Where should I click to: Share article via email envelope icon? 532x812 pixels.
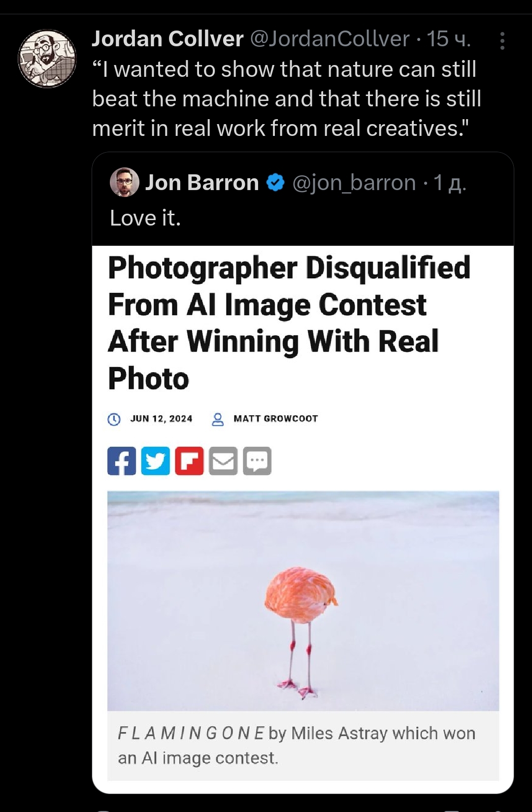[x=223, y=461]
